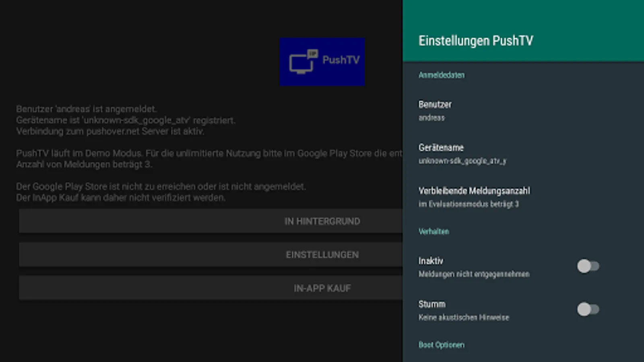Select the IN-APP KAUF button

pos(211,288)
